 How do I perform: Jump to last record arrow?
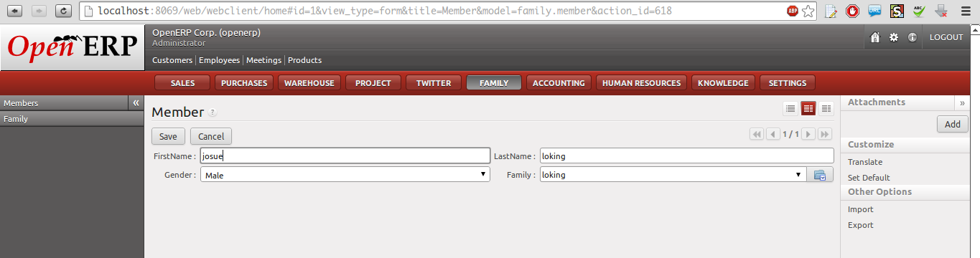pos(825,134)
